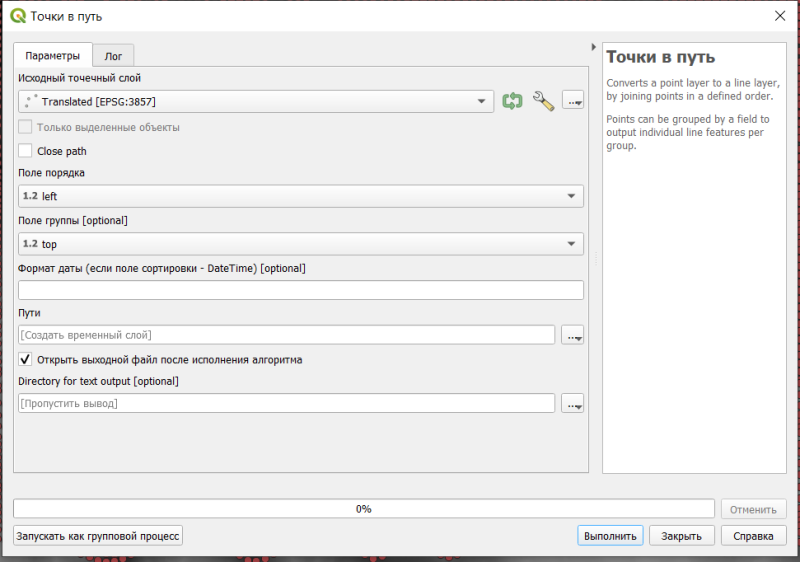This screenshot has width=800, height=562.
Task: Open Исходный точечный слой dropdown
Action: [256, 101]
